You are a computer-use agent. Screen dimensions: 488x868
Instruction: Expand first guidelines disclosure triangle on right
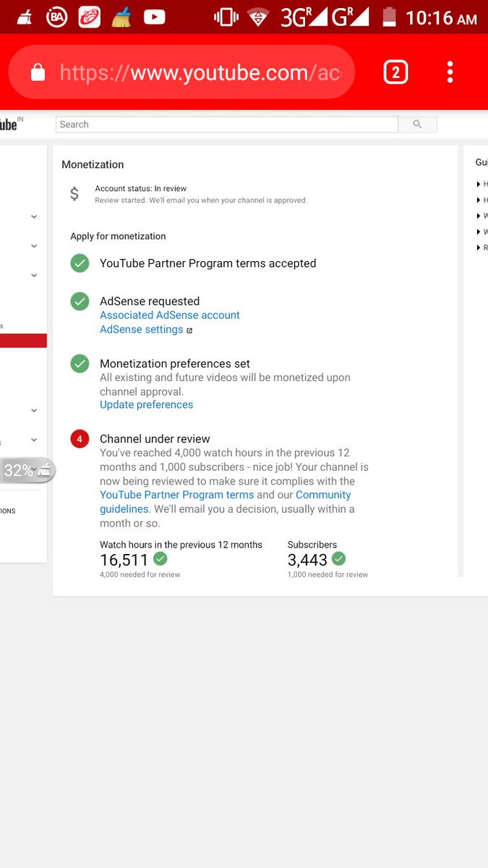pyautogui.click(x=479, y=184)
